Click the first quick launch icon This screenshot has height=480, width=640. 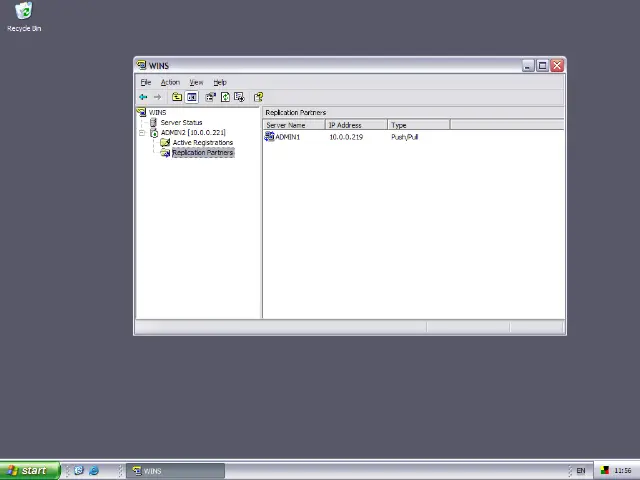pyautogui.click(x=79, y=471)
